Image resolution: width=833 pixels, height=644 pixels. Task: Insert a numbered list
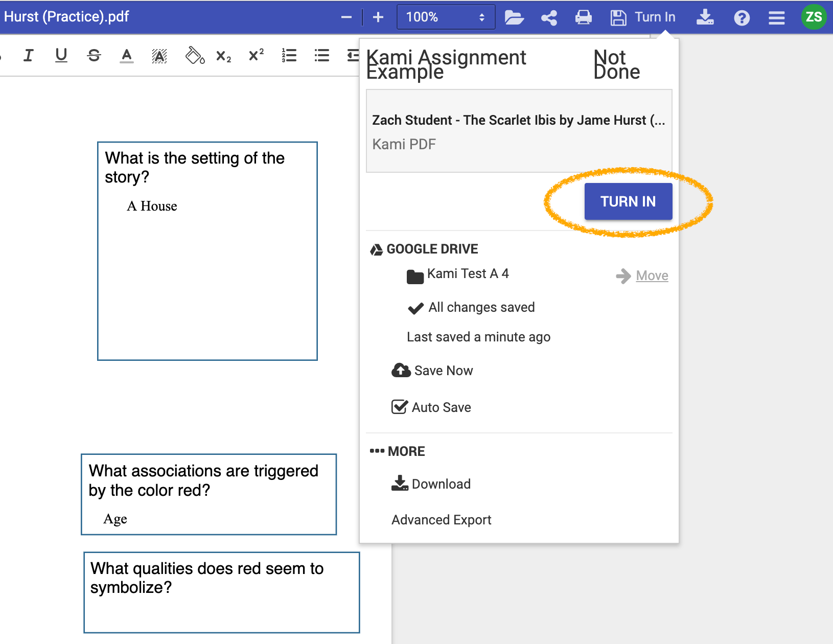289,55
